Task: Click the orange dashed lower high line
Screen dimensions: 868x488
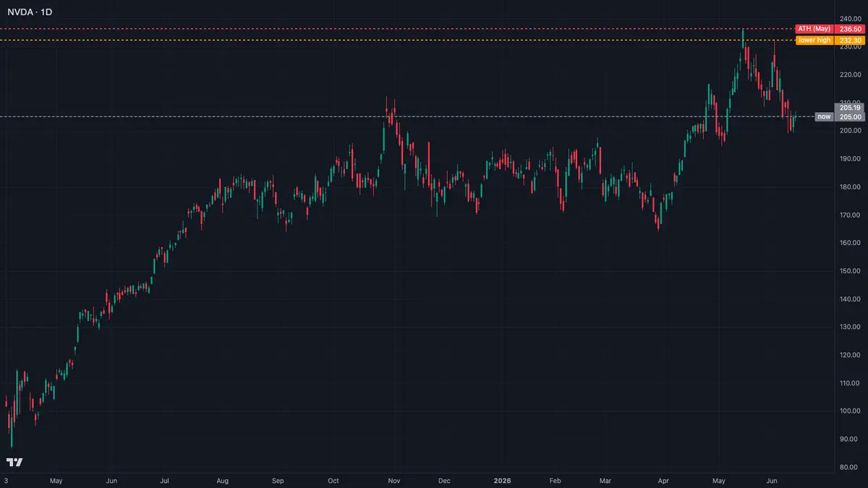Action: point(396,40)
